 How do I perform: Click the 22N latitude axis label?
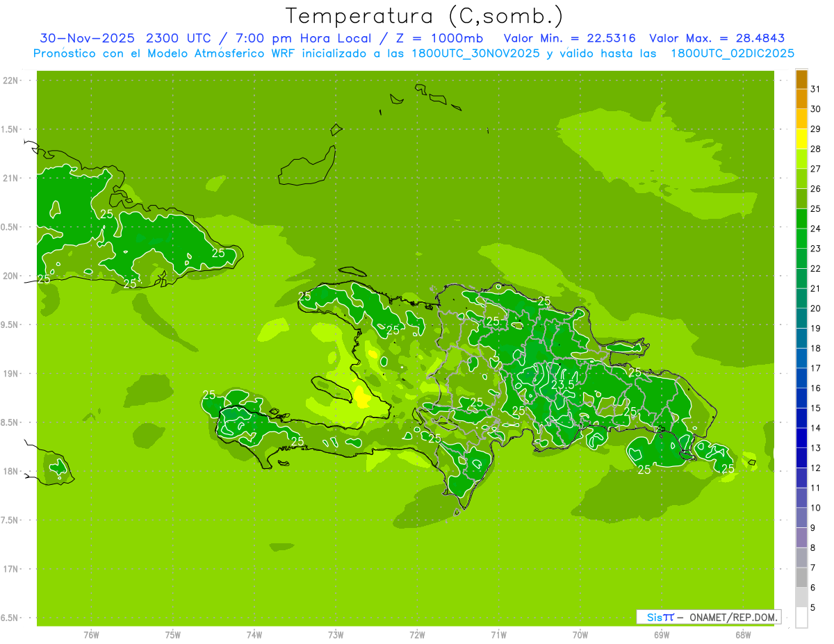10,80
